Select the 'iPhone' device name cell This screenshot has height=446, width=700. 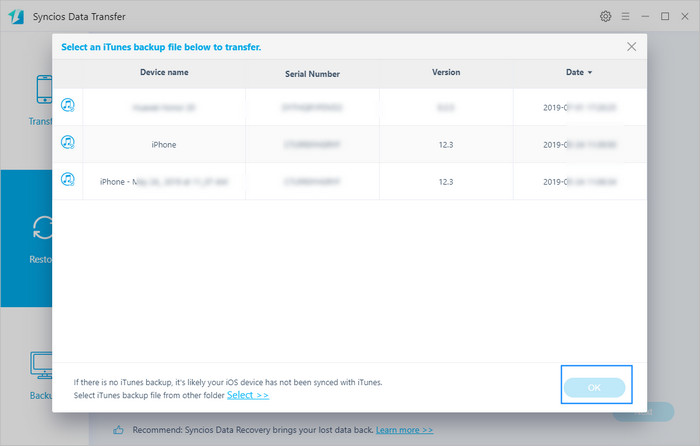click(164, 145)
